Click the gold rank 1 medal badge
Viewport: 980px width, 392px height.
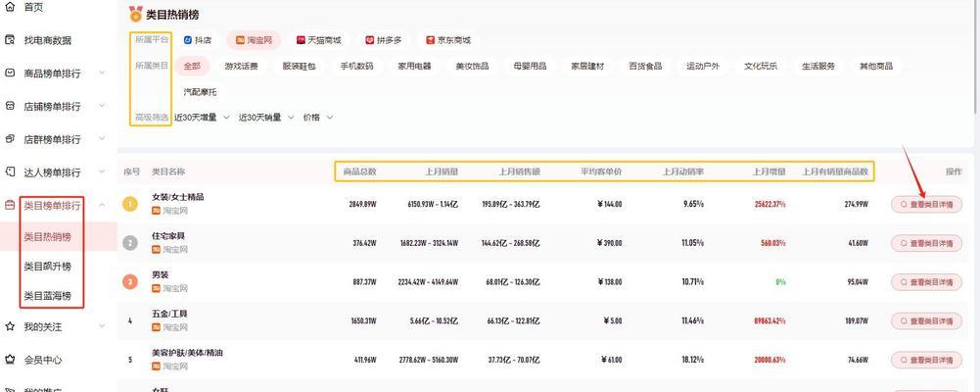(x=130, y=204)
